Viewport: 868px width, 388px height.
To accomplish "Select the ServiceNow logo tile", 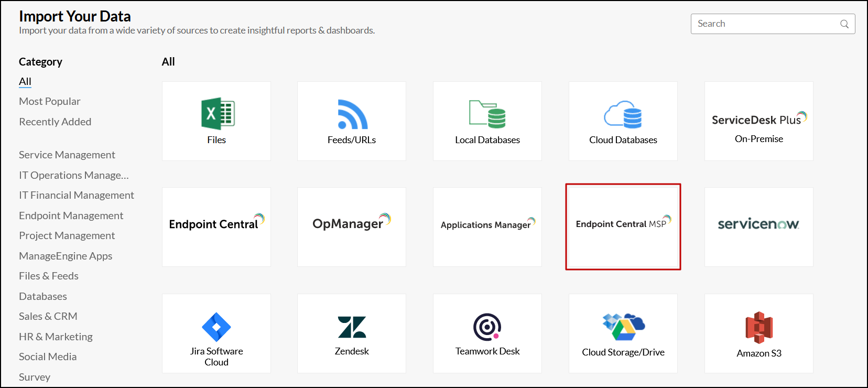I will click(x=759, y=227).
